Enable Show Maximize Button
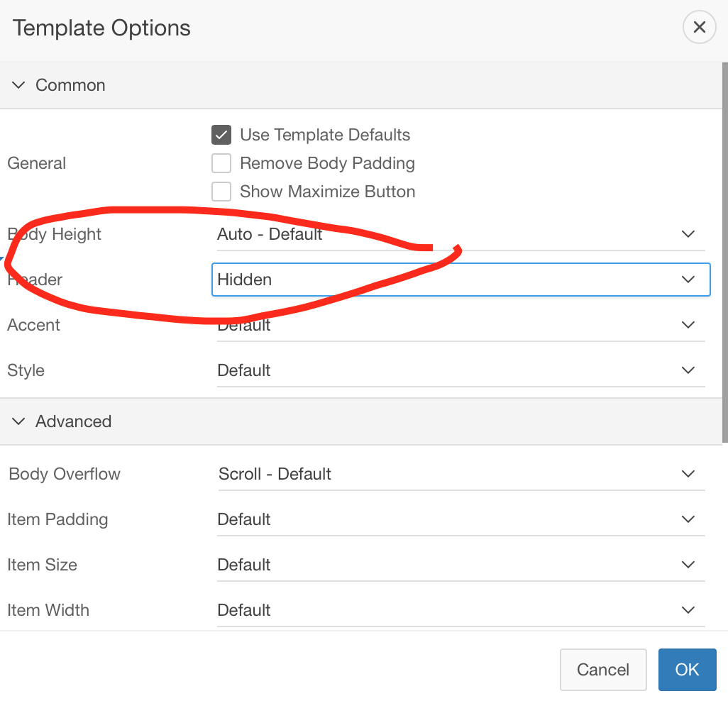The width and height of the screenshot is (728, 701). 221,192
